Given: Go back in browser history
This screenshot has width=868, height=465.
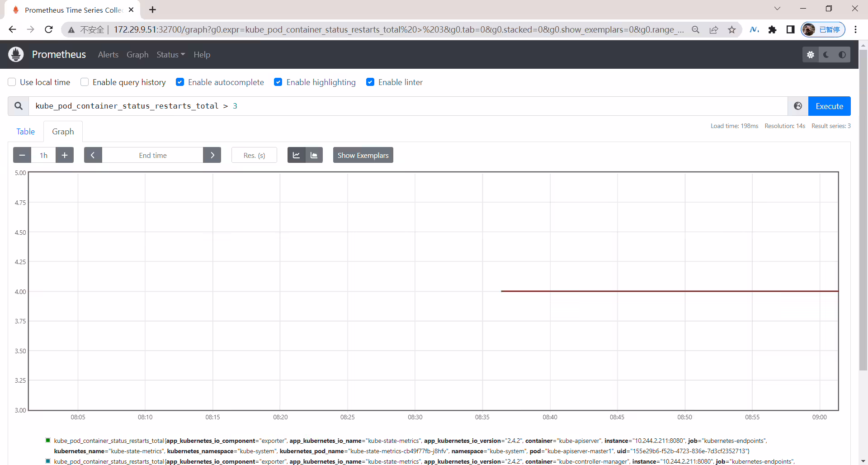Looking at the screenshot, I should [x=12, y=30].
